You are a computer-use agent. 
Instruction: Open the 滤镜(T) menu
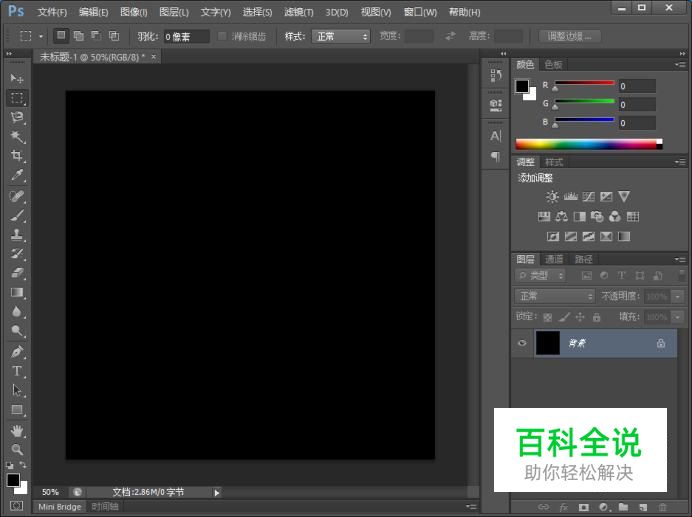(x=298, y=12)
